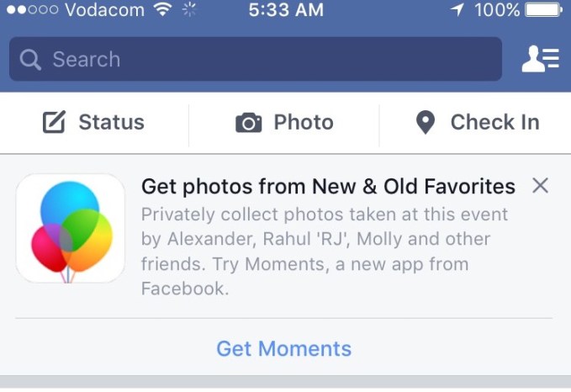Tap the Wi-Fi status bar icon
571x392 pixels.
pos(161,11)
